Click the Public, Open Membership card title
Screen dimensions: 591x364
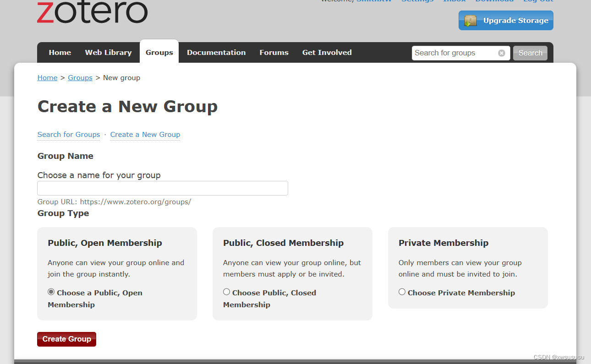[105, 243]
